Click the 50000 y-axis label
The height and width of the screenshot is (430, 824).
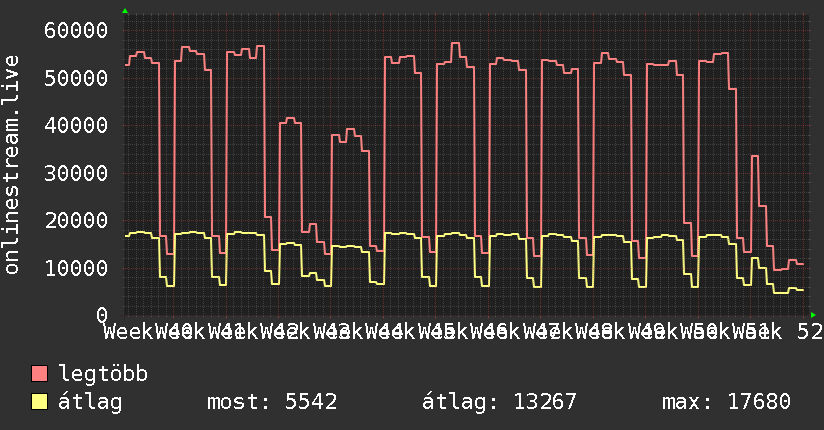[x=76, y=78]
